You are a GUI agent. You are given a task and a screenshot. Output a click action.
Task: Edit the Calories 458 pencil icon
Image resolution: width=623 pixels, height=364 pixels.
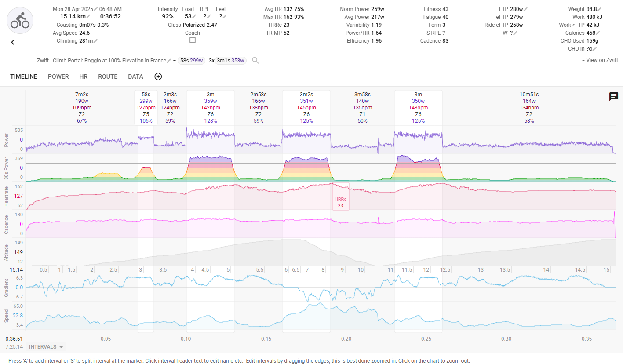tap(598, 33)
